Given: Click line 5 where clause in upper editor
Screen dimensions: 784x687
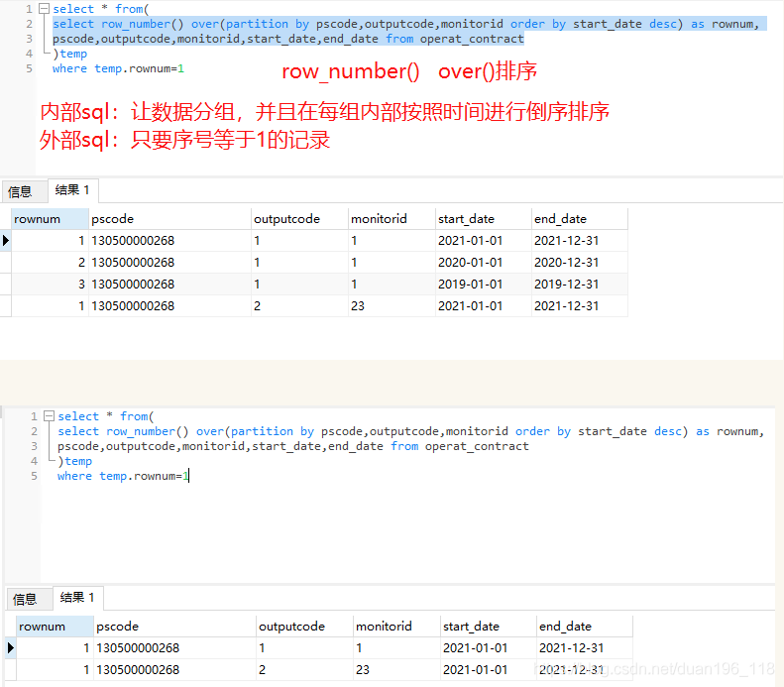Looking at the screenshot, I should [119, 69].
